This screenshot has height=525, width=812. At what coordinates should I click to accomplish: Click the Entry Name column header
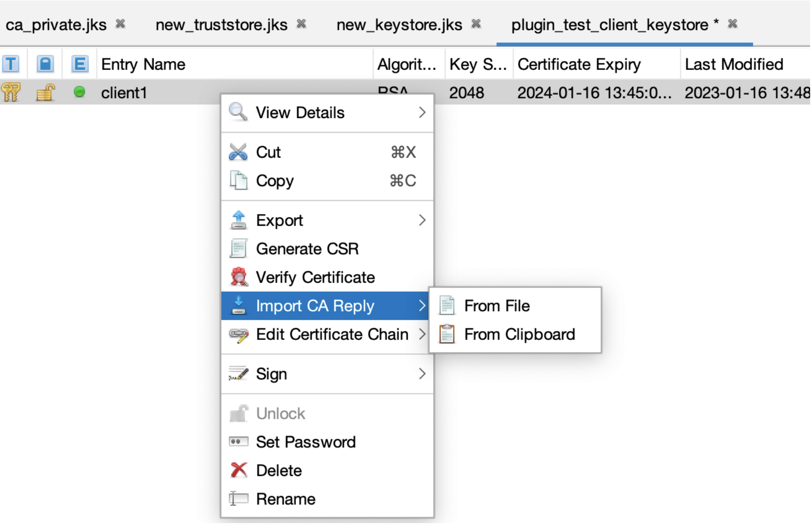point(143,64)
